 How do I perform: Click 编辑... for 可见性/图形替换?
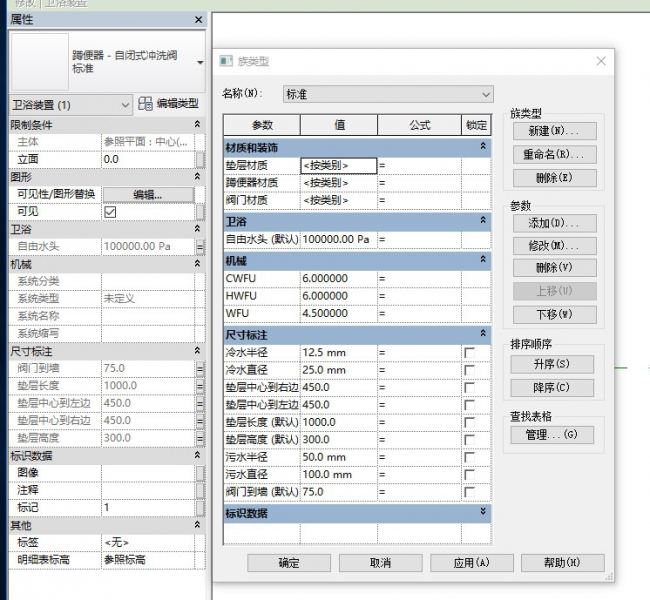click(x=147, y=194)
